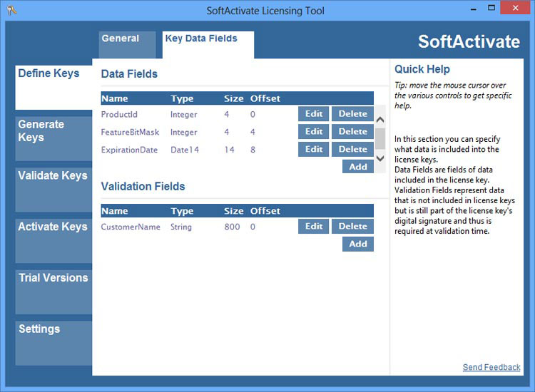Add a new data field
Screen dimensions: 535x392
[358, 167]
